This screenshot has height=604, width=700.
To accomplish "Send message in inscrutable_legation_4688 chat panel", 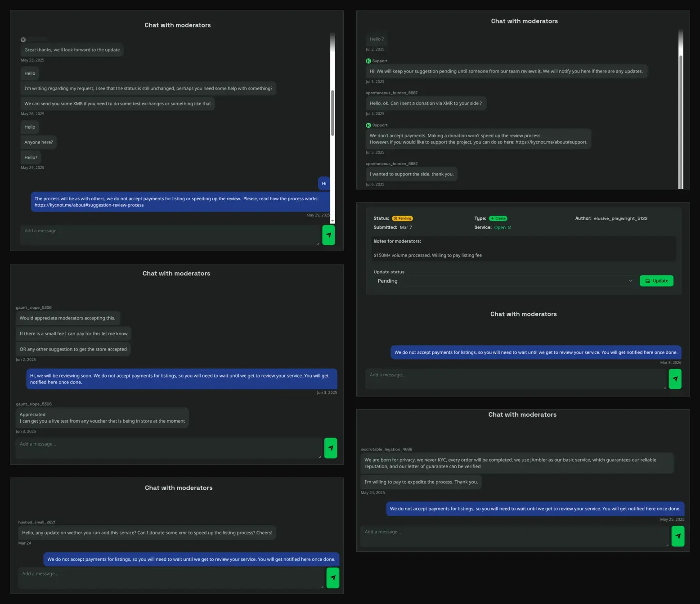I will pyautogui.click(x=678, y=536).
